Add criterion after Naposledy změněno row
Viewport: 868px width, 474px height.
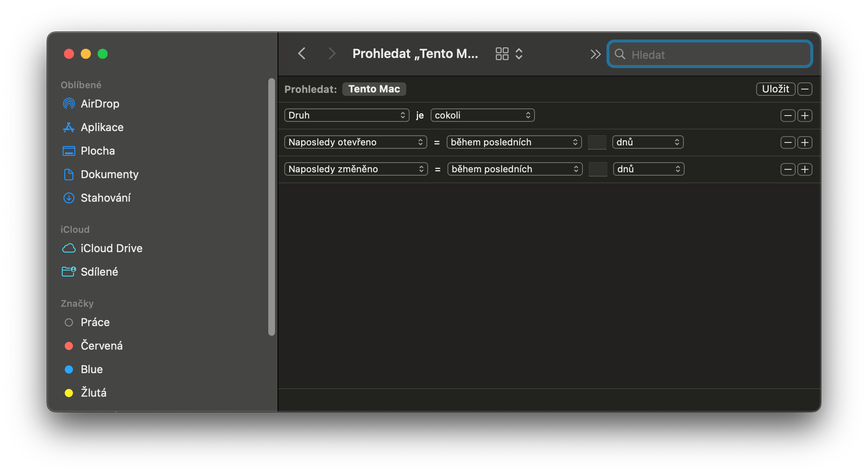tap(805, 169)
